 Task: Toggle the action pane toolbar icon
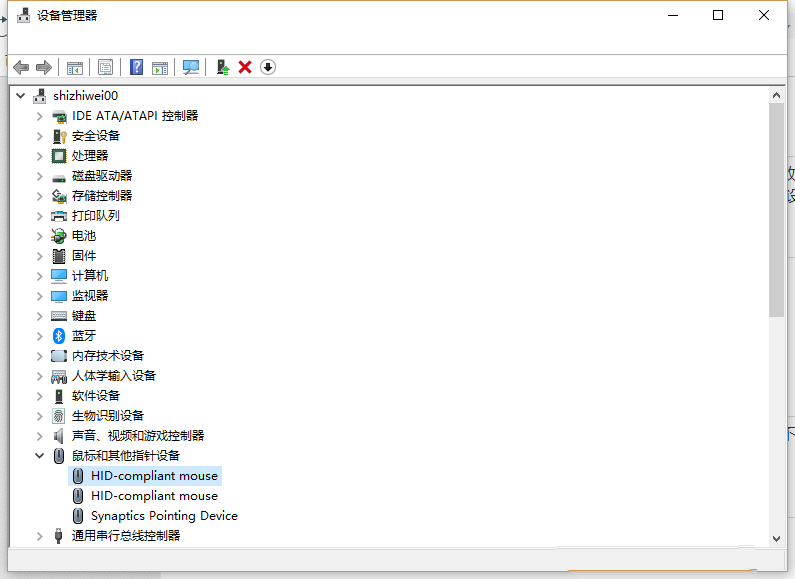click(x=160, y=67)
